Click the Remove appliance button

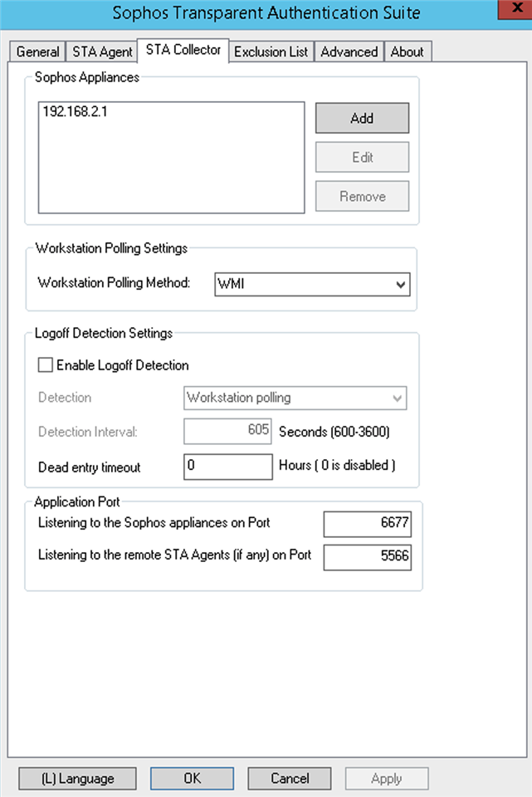[362, 196]
